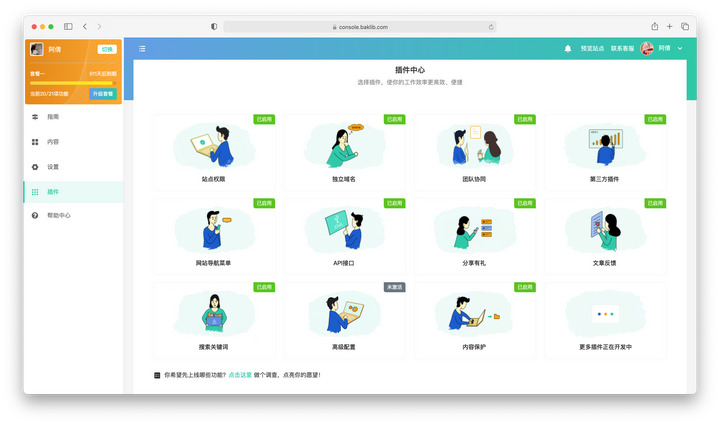Click the 指南 sidebar icon

35,117
